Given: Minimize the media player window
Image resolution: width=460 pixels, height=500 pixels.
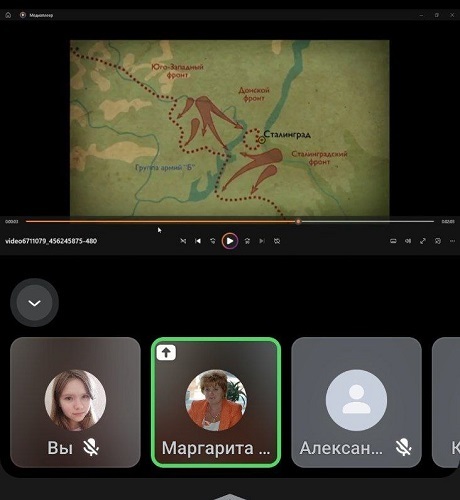Looking at the screenshot, I should 422,15.
